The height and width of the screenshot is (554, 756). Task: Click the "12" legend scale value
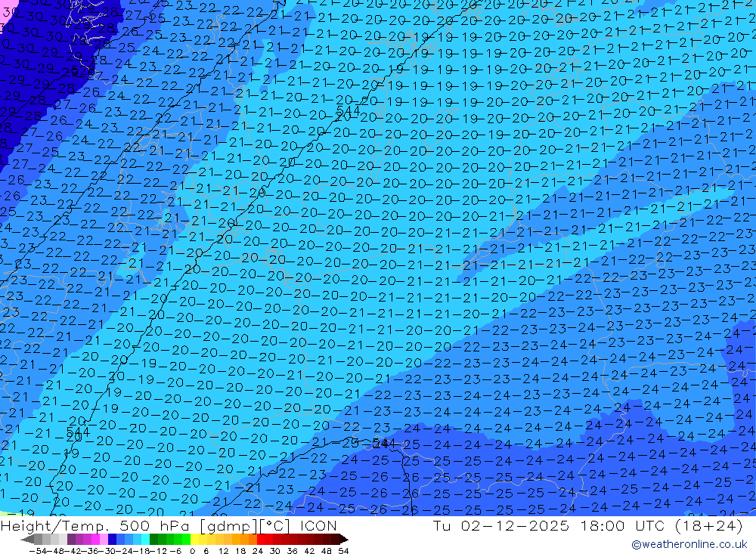click(x=223, y=550)
